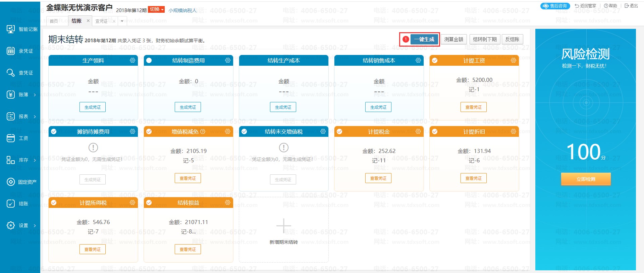Click gear icon on 计提工资 card
644x273 pixels.
(x=513, y=60)
